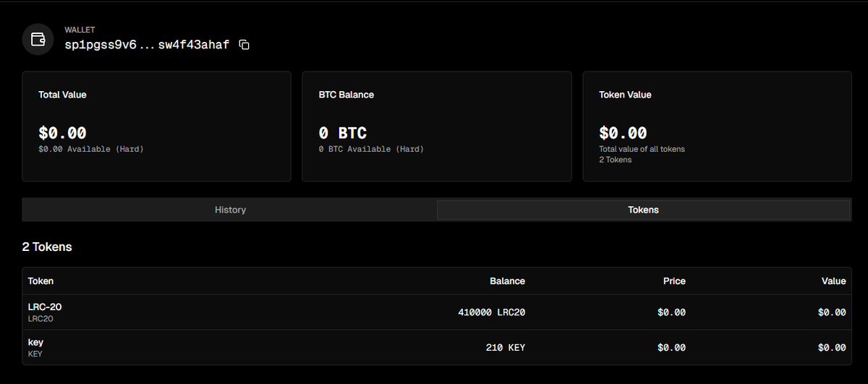The width and height of the screenshot is (868, 384).
Task: Click the BTC Balance card heading
Action: (x=346, y=95)
